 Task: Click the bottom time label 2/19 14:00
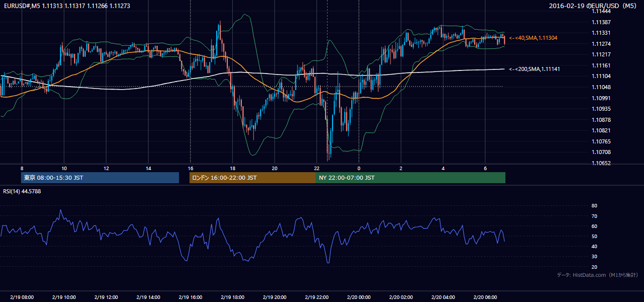point(148,297)
